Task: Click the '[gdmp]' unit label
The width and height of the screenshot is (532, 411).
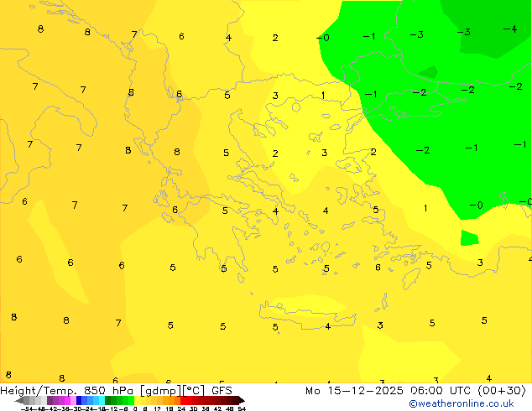Action: pos(160,391)
